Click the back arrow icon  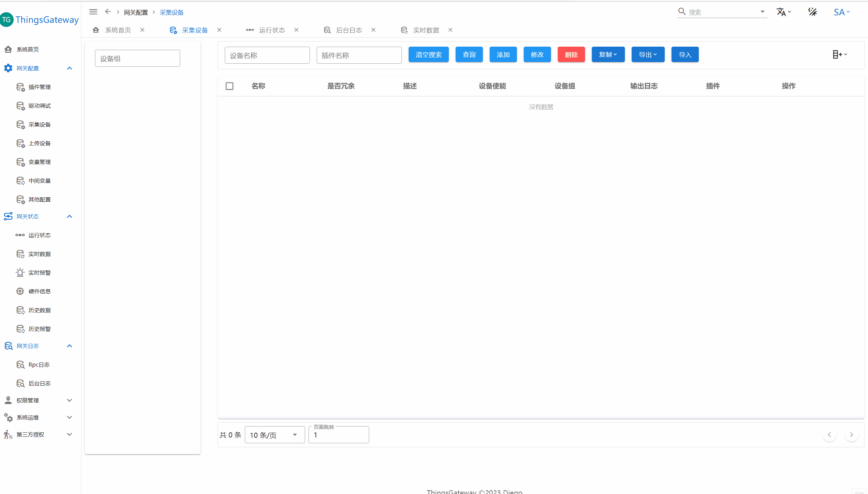click(108, 12)
